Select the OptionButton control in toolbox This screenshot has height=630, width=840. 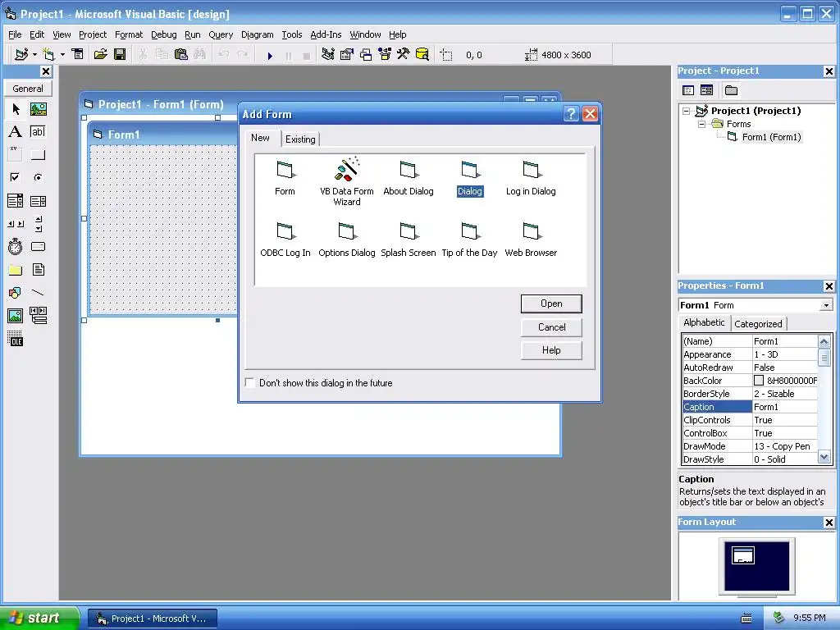38,177
